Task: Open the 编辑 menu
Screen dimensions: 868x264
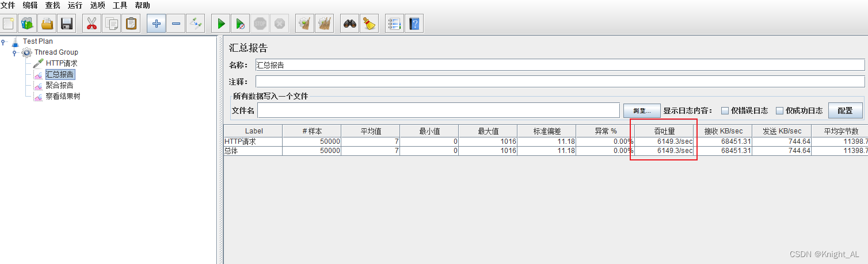Action: click(x=30, y=5)
